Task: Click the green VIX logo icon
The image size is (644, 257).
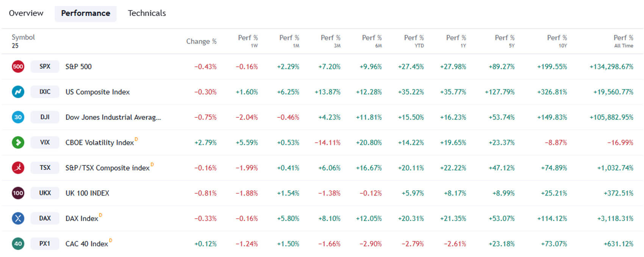Action: point(18,143)
